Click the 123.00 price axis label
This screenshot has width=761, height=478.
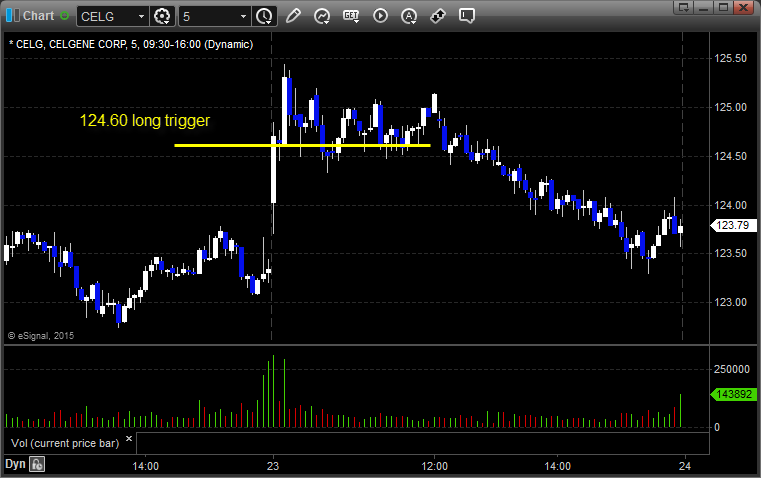coord(730,302)
